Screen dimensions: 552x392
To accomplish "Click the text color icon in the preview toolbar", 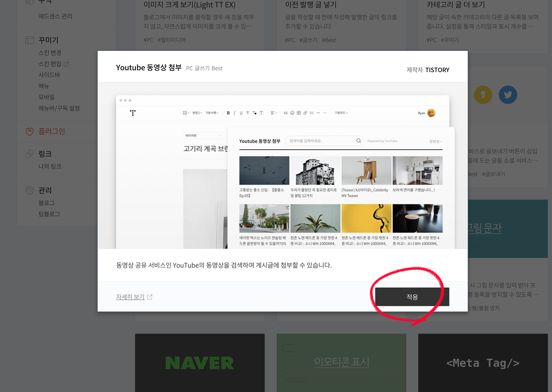I will tap(254, 113).
